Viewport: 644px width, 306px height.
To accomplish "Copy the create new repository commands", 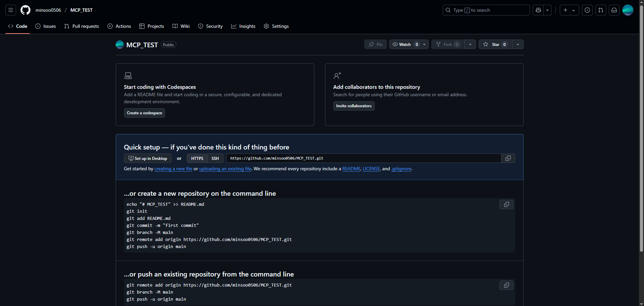I will tap(506, 204).
